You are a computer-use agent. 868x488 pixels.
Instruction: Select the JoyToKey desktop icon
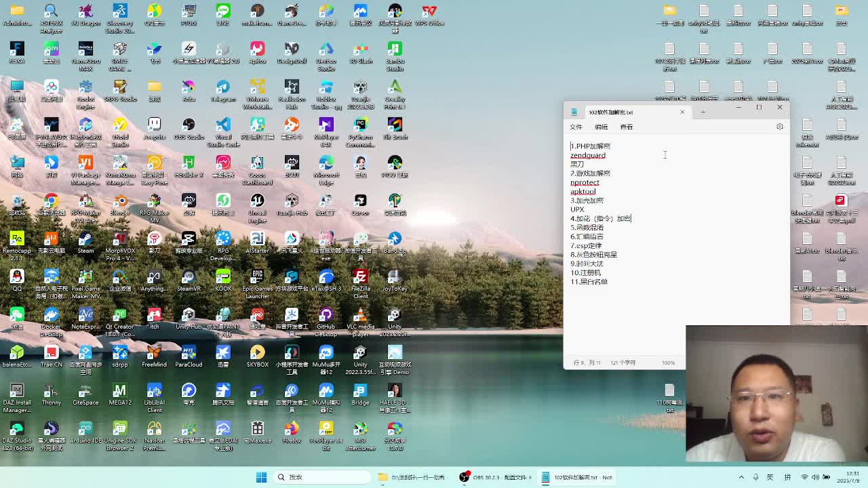395,281
